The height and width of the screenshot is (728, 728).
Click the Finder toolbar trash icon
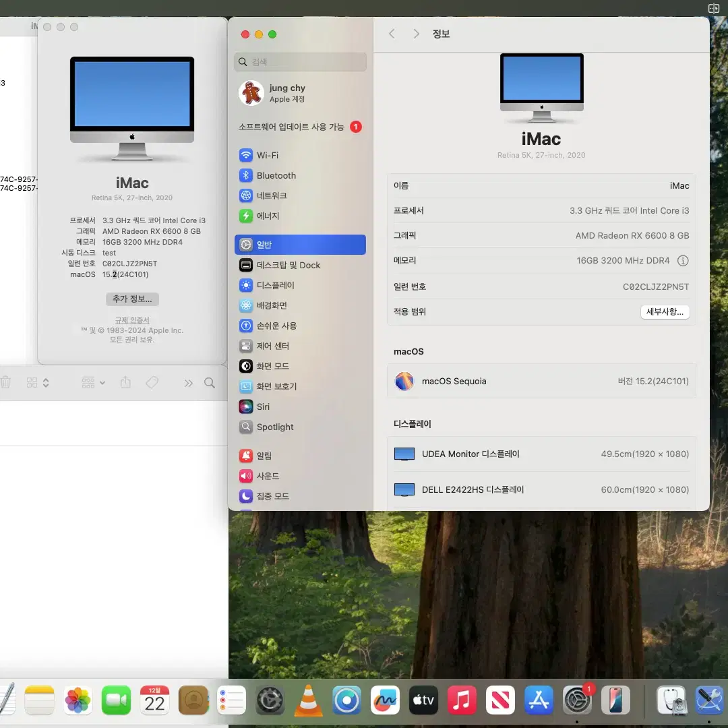pos(5,383)
